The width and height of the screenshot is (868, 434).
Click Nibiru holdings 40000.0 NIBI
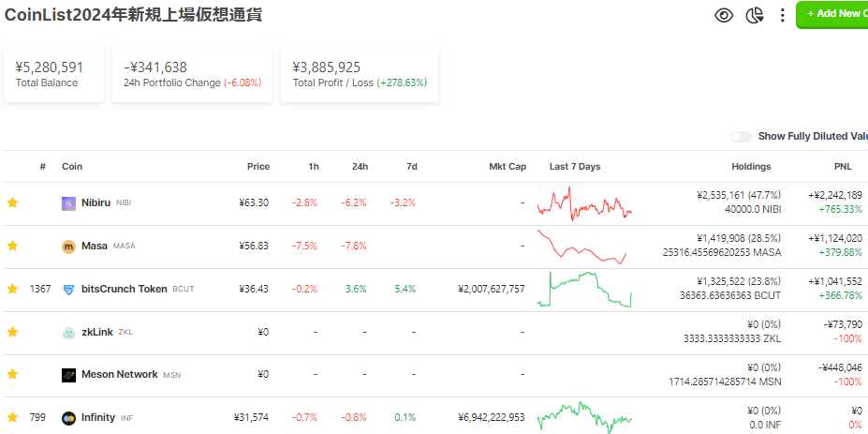[753, 210]
